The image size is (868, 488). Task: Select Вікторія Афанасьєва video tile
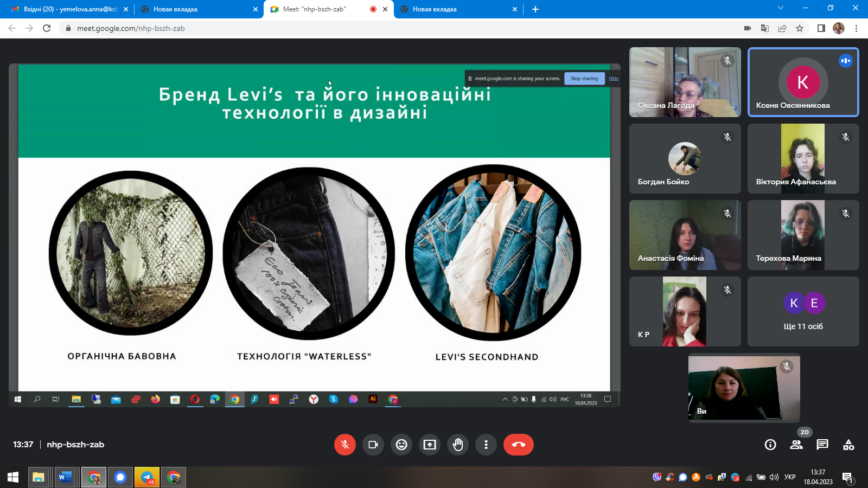803,158
